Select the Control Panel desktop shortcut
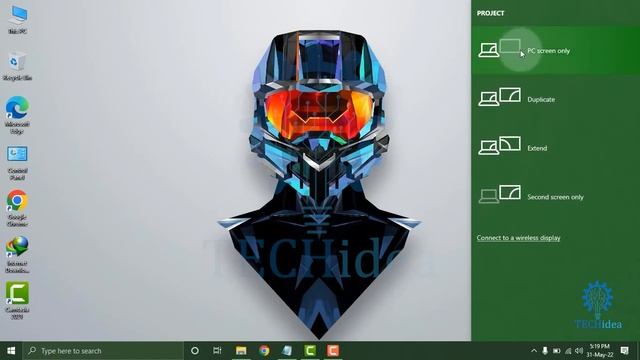This screenshot has height=360, width=640. point(17,163)
